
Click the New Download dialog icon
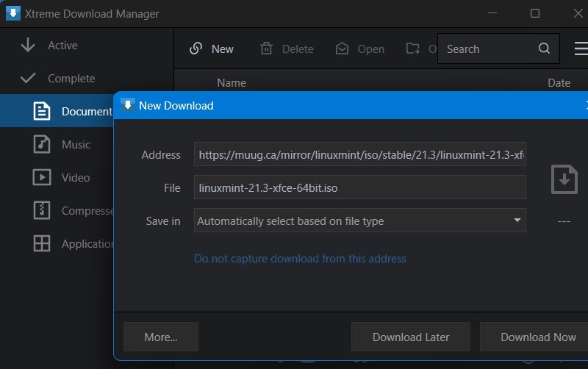coord(128,105)
